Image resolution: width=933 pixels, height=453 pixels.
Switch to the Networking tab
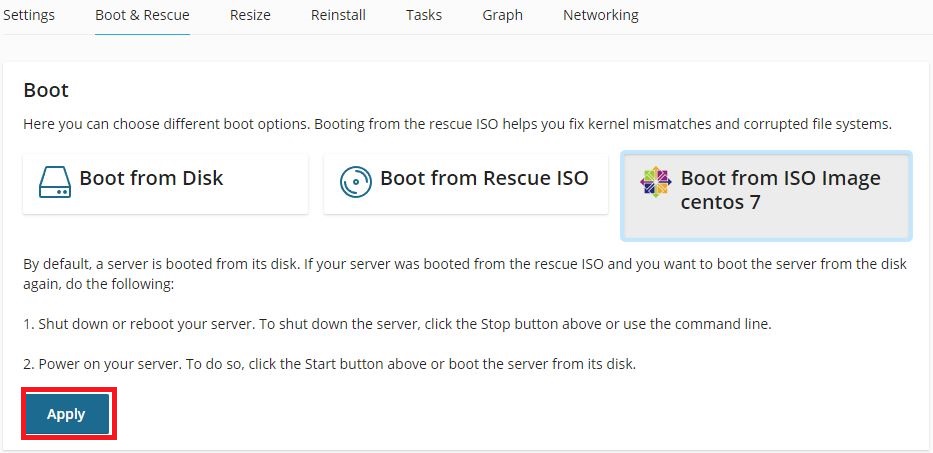coord(600,15)
